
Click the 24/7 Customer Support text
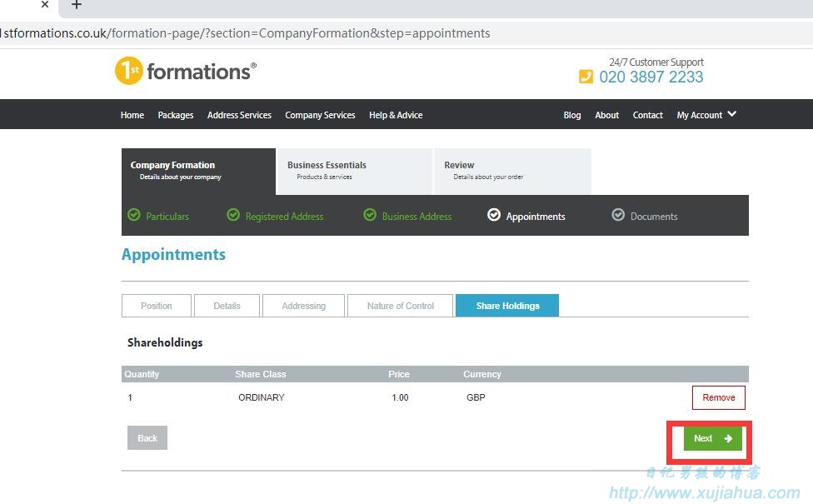656,62
